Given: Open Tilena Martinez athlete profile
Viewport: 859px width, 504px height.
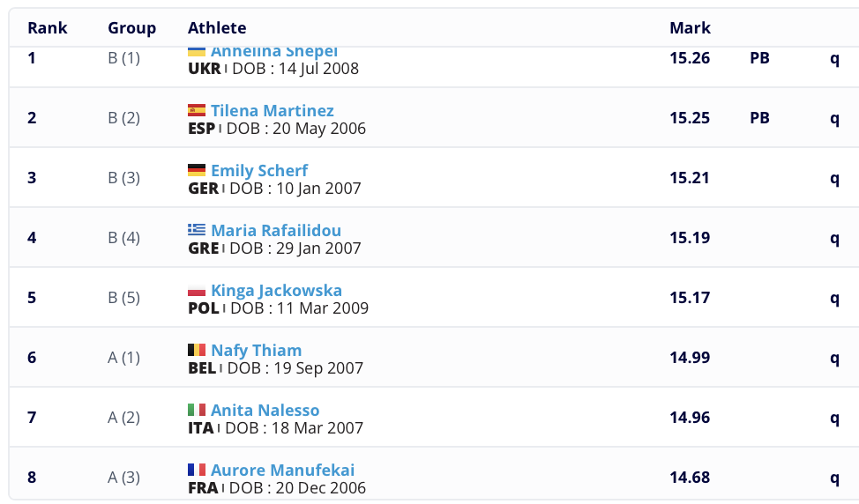Looking at the screenshot, I should point(273,111).
